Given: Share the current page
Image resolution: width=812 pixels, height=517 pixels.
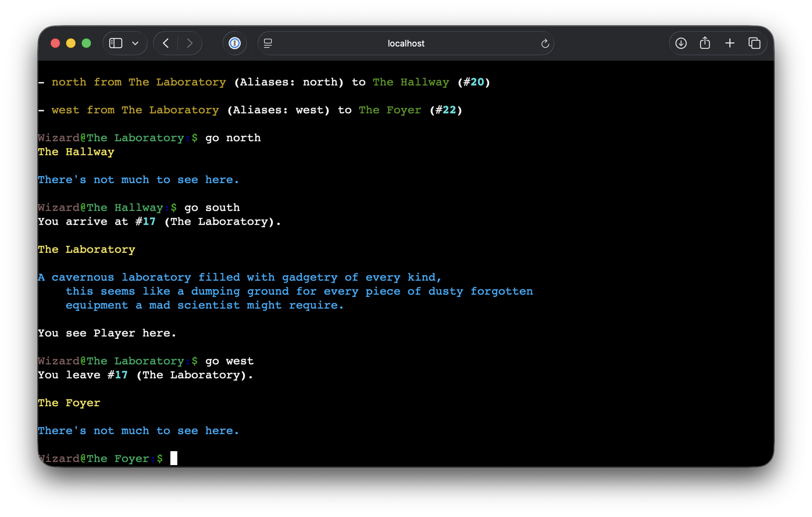Looking at the screenshot, I should [x=705, y=43].
